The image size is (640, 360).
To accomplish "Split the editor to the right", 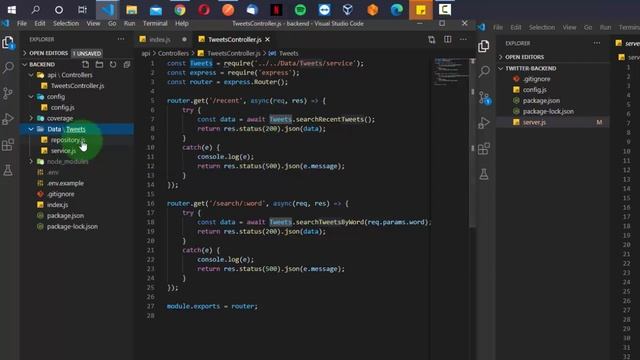I will pyautogui.click(x=448, y=40).
